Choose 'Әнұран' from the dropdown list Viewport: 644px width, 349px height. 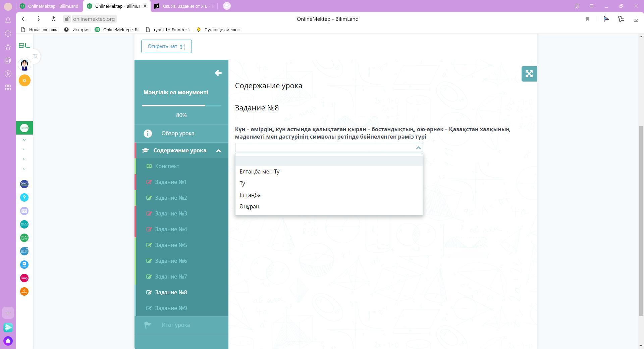249,207
